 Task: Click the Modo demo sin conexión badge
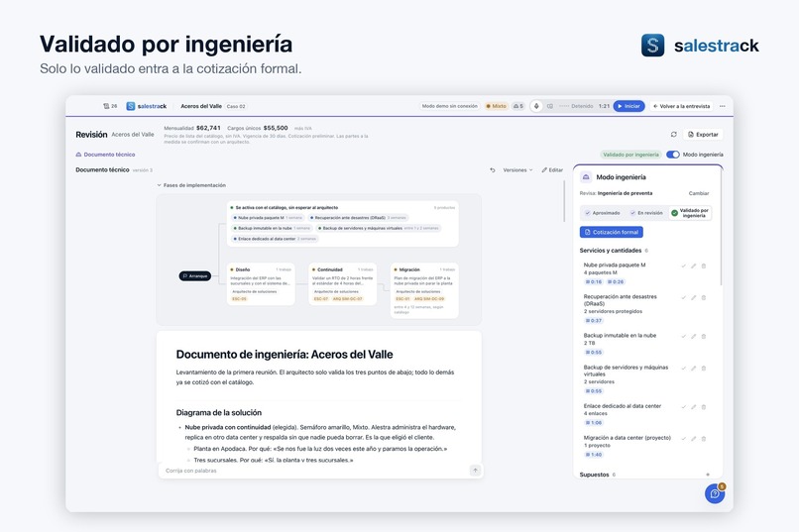pos(449,106)
